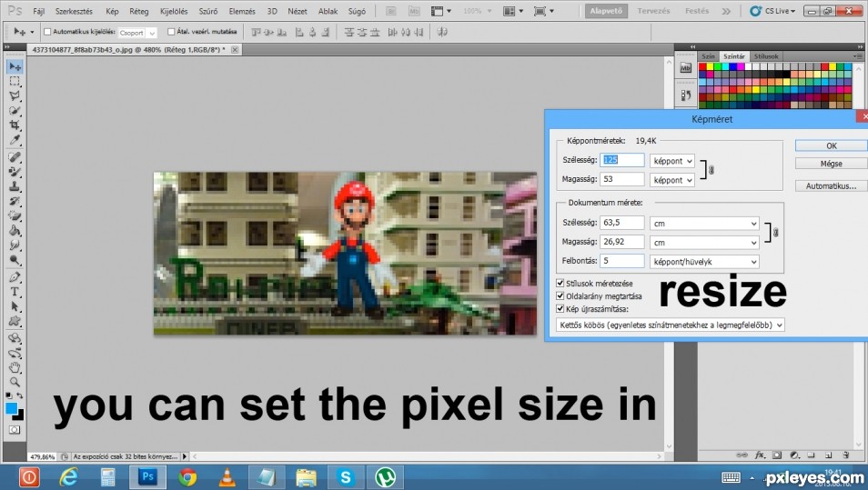Select the Crop tool
This screenshot has width=868, height=490.
click(15, 125)
